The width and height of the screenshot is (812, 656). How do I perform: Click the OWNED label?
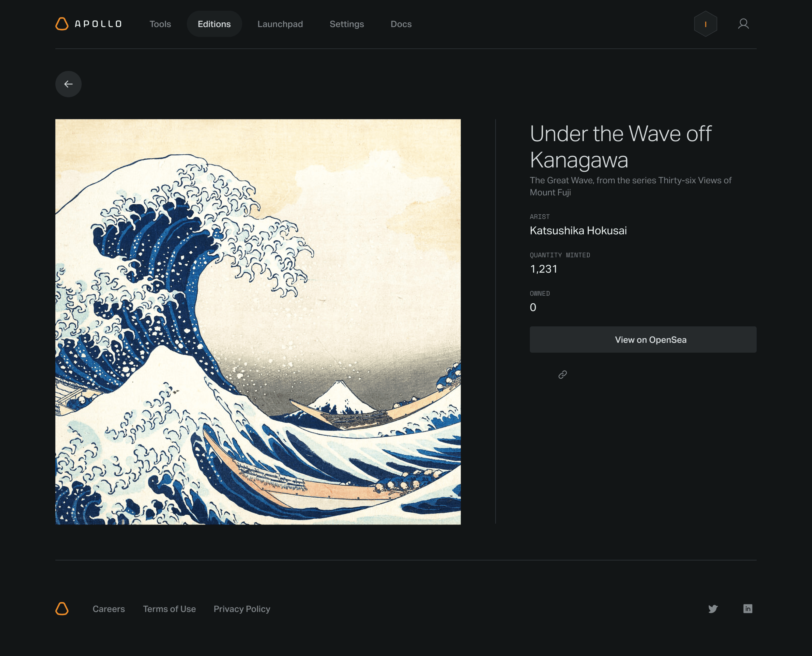coord(540,293)
